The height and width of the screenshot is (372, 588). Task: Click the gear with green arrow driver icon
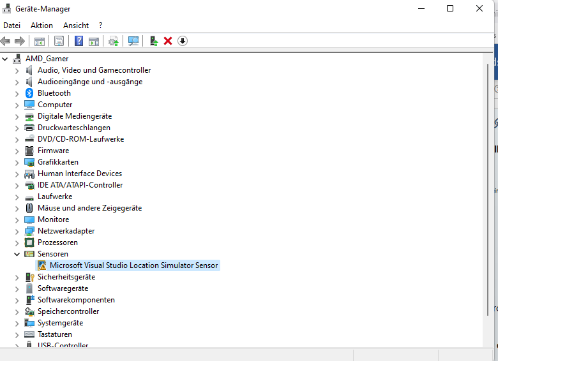114,41
